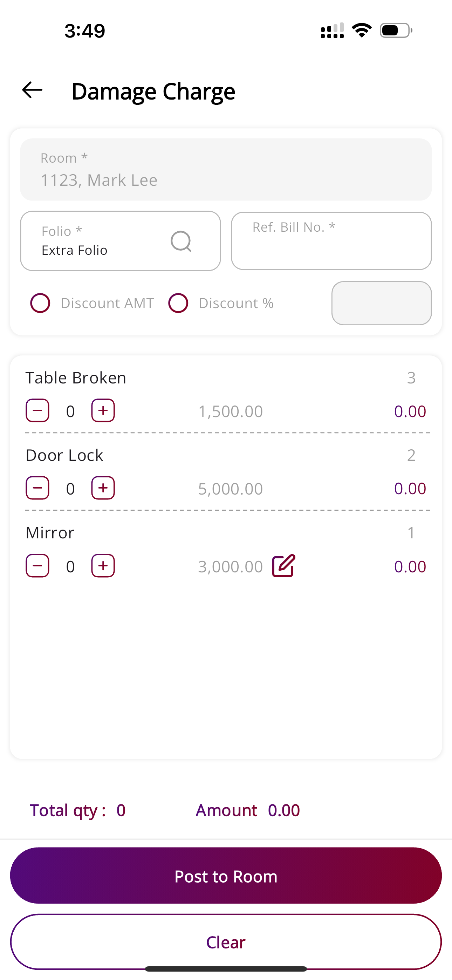The width and height of the screenshot is (452, 980).
Task: Focus the Ref. Bill No. input
Action: coord(331,241)
